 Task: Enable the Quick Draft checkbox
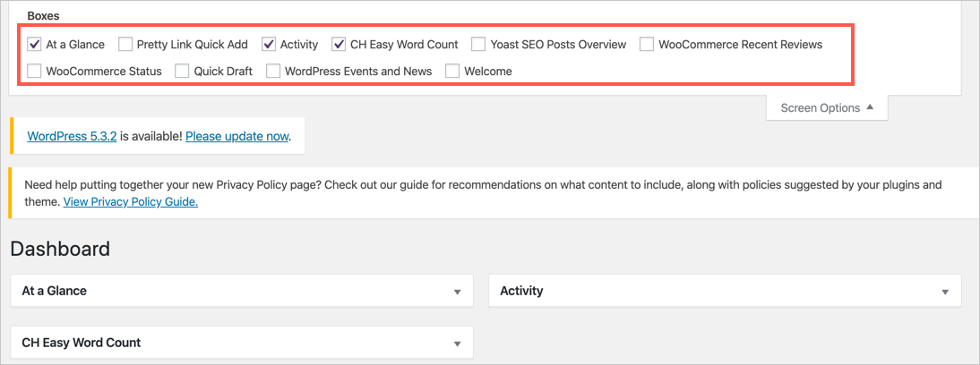click(183, 71)
